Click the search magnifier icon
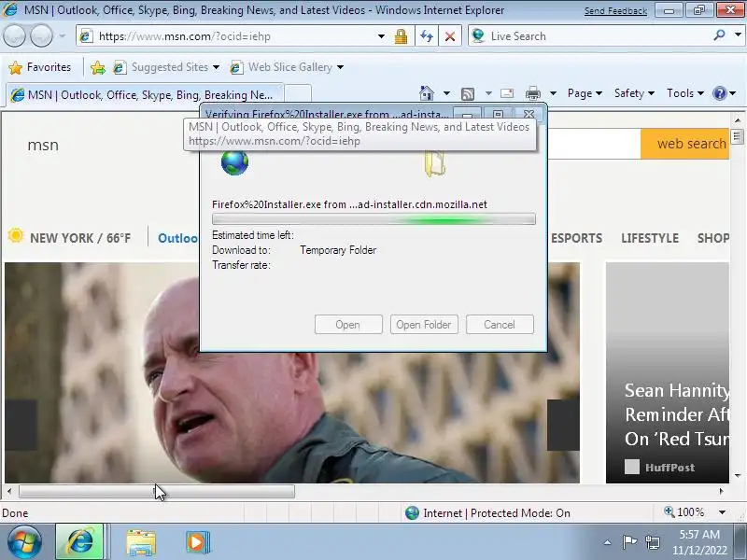Screen dimensions: 747x560 click(719, 35)
